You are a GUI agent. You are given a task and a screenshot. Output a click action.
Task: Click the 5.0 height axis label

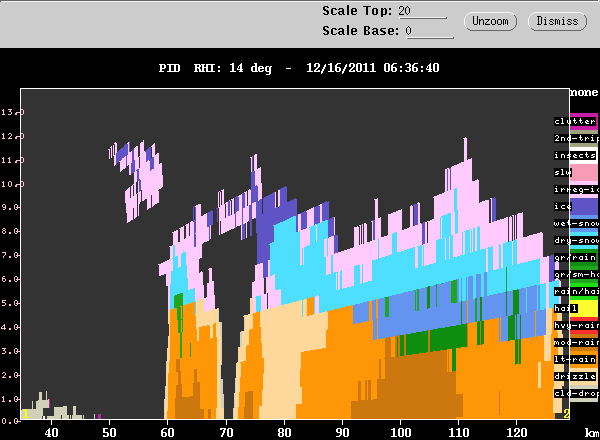point(10,303)
